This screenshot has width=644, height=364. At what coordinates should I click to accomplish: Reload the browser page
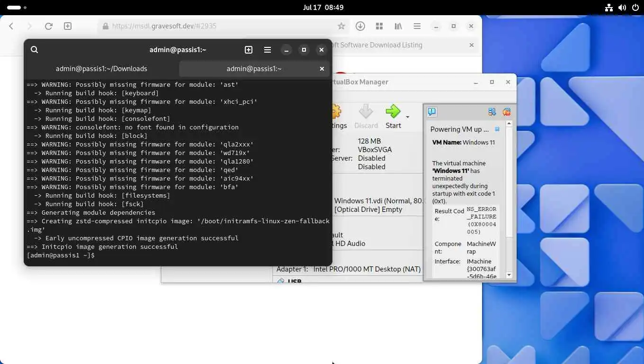[x=48, y=26]
